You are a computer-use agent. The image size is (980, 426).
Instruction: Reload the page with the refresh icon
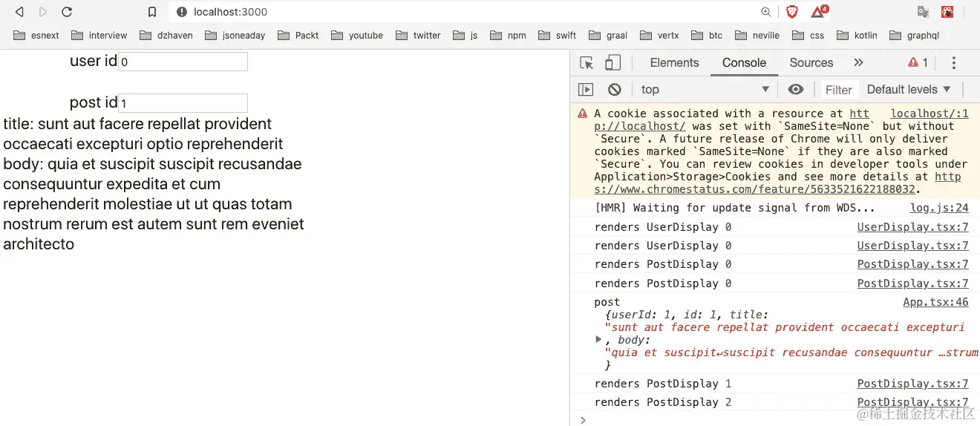pos(67,12)
